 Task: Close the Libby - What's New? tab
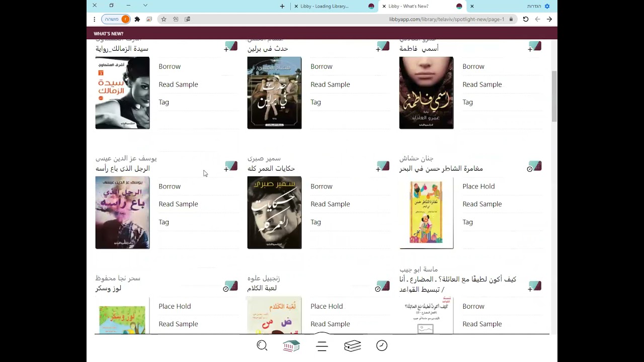coord(384,6)
